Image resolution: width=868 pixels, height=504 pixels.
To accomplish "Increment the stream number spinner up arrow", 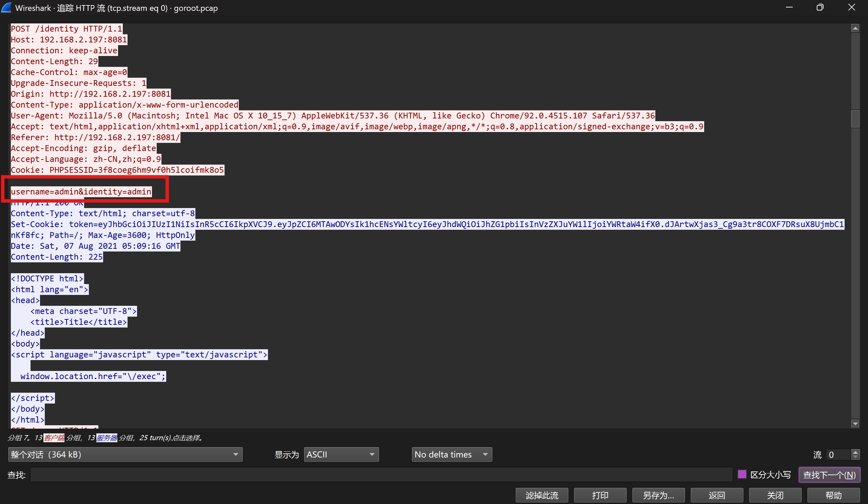I will tap(855, 451).
